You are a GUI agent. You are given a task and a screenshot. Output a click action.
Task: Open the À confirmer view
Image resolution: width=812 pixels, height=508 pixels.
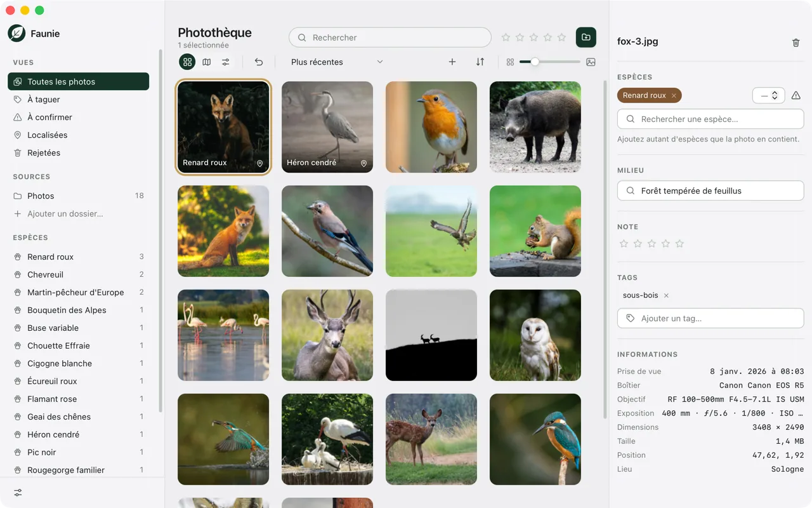[x=78, y=117]
